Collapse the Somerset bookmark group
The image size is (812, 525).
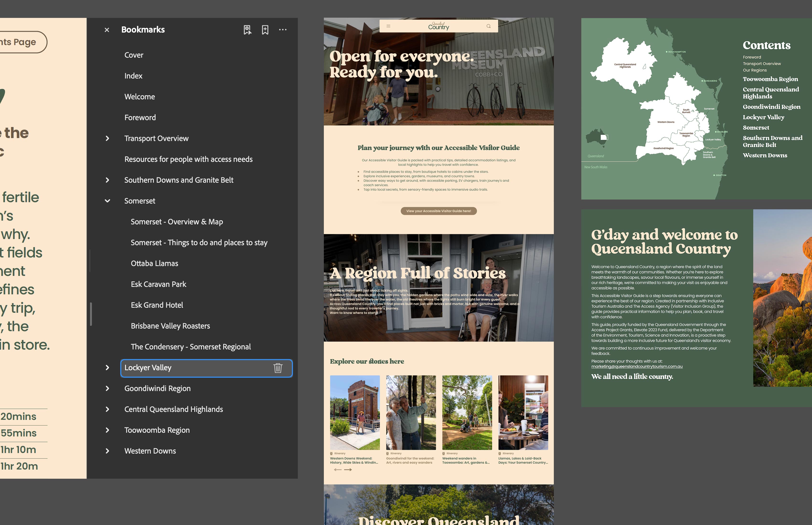[107, 201]
